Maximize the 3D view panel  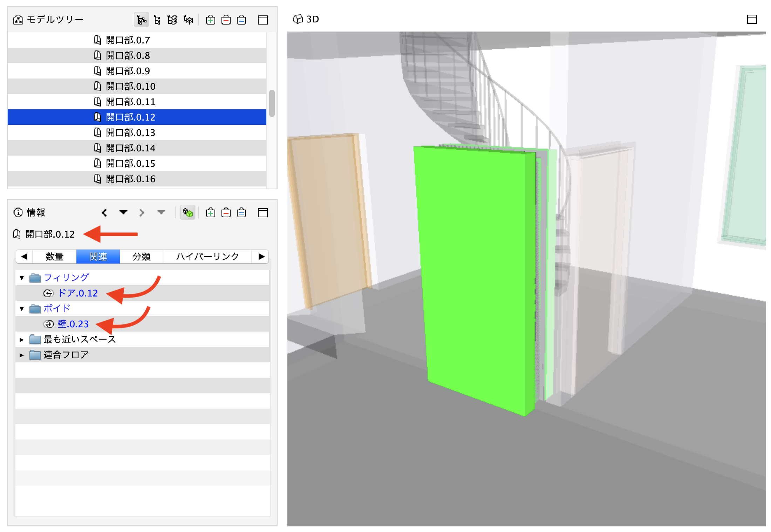pos(752,19)
